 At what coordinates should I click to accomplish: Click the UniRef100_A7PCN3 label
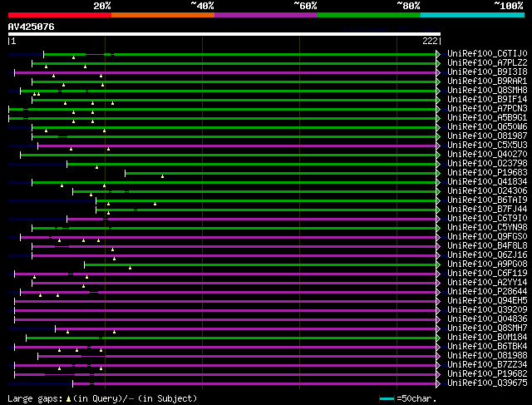487,109
